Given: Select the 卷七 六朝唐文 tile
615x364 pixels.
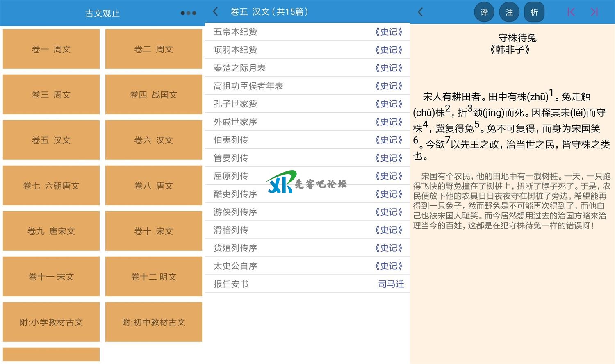Looking at the screenshot, I should coord(51,186).
